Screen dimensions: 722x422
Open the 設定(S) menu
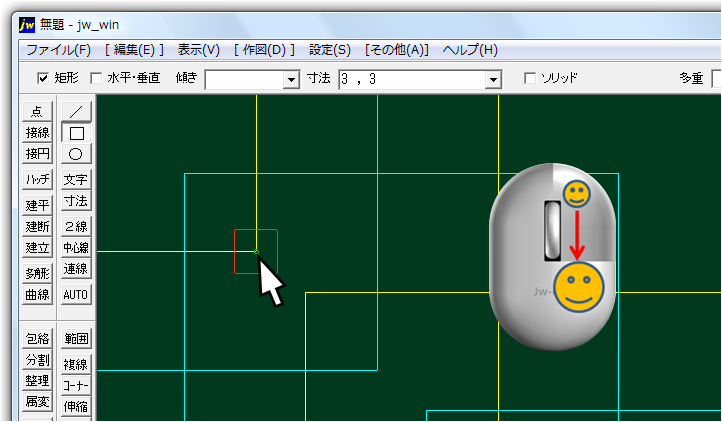[330, 49]
